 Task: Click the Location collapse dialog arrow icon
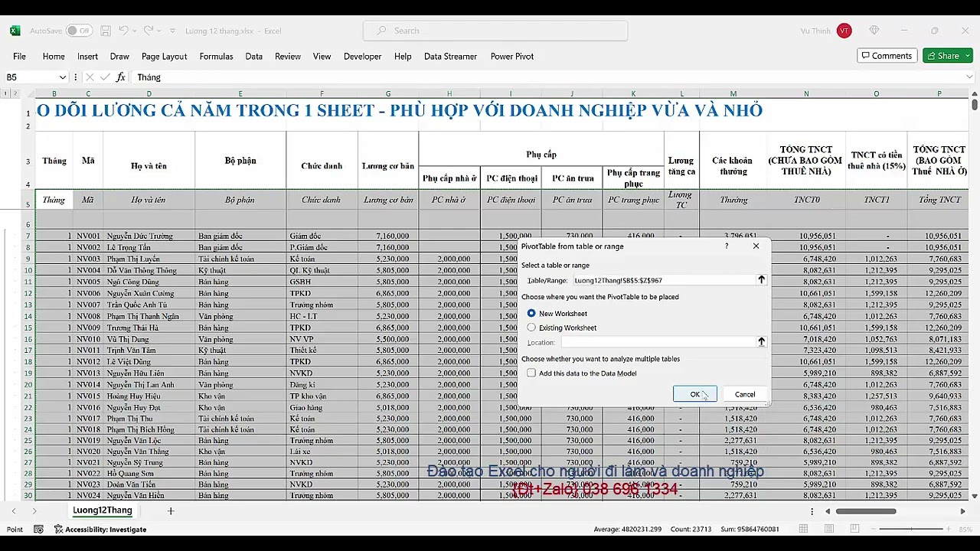click(761, 342)
